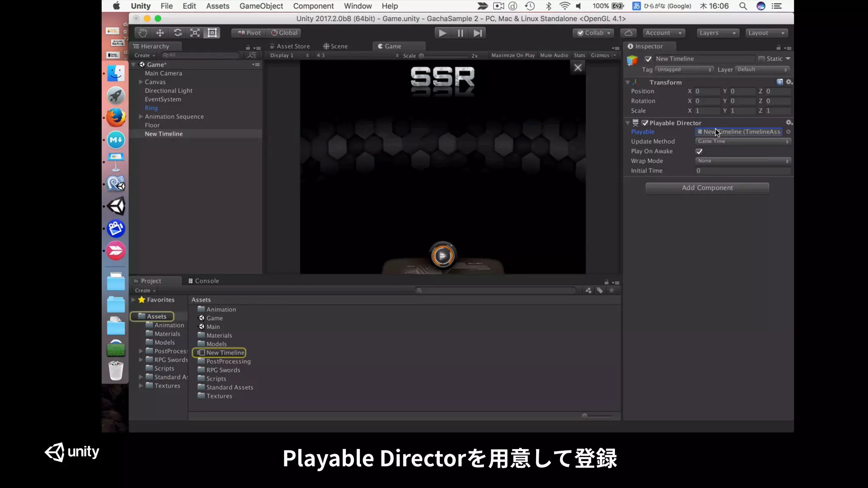
Task: Expand Canvas in Hierarchy
Action: (141, 82)
